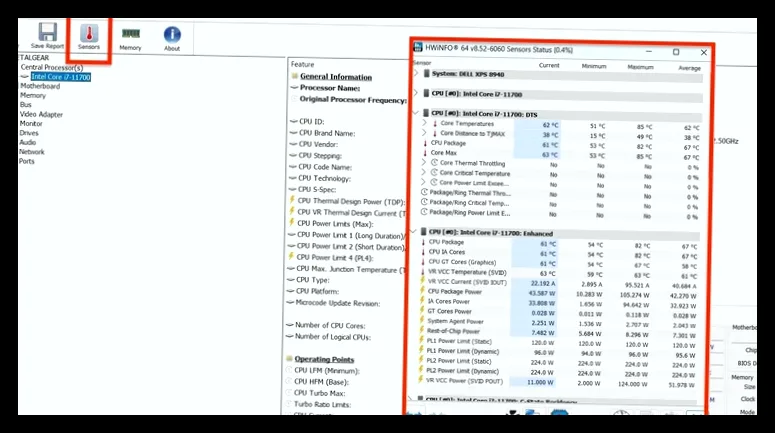Collapse the Intel Core i7-11700: Enhanced group
Image resolution: width=775 pixels, height=433 pixels.
tap(414, 232)
